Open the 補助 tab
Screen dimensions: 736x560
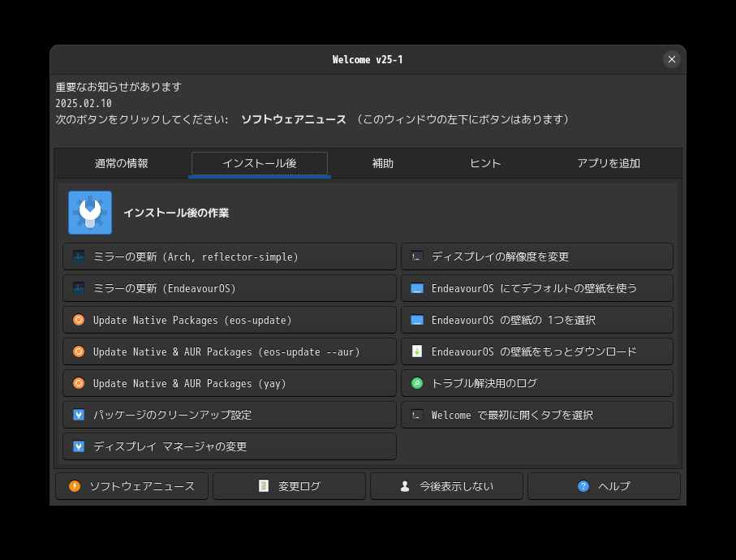[382, 163]
